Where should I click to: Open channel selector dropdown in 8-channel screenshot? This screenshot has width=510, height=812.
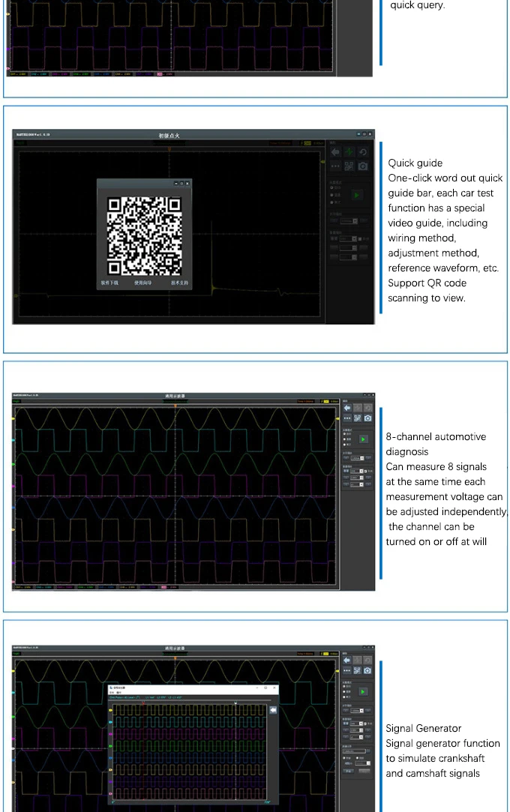click(357, 472)
